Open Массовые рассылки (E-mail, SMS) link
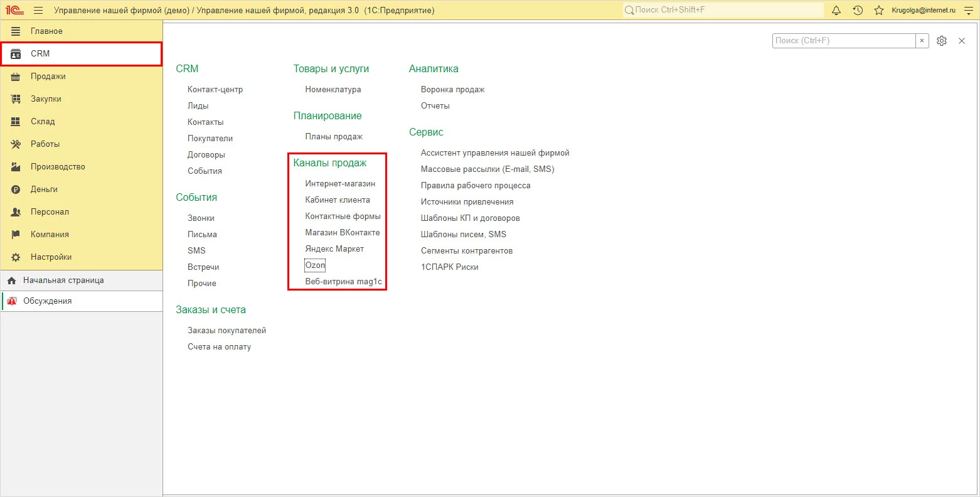This screenshot has width=980, height=497. (x=487, y=169)
